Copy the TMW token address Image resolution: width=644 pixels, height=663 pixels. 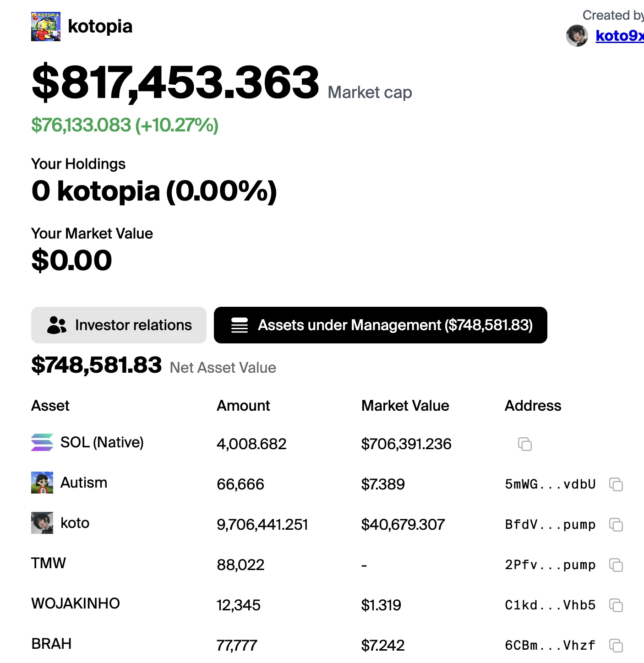pos(616,565)
